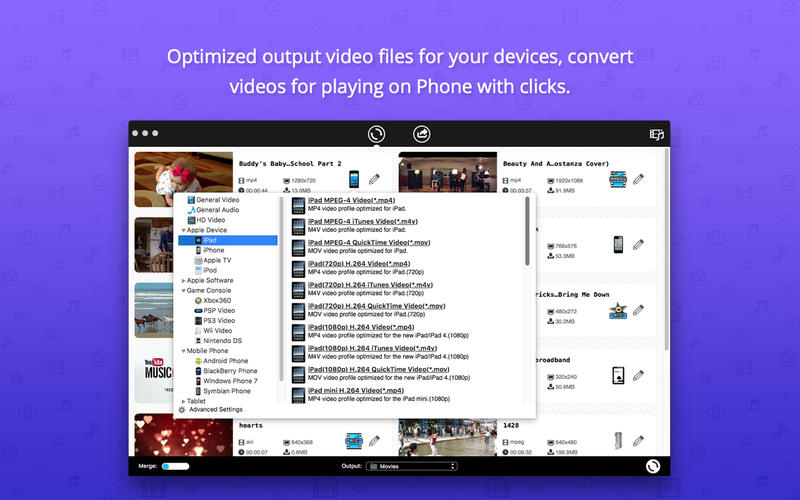Screen dimensions: 800x500
Task: Select the 1428 video thumbnail
Action: [447, 437]
